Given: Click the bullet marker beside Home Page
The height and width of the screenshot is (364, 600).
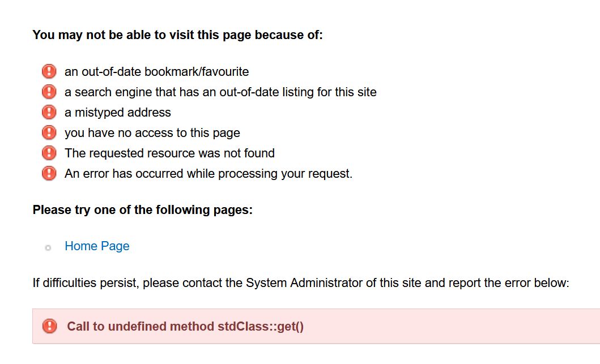Looking at the screenshot, I should [48, 247].
